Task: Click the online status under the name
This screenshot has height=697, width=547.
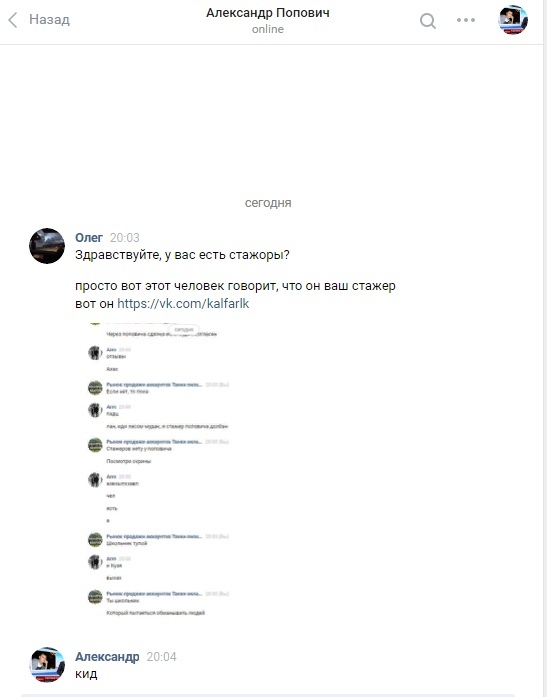Action: point(268,29)
